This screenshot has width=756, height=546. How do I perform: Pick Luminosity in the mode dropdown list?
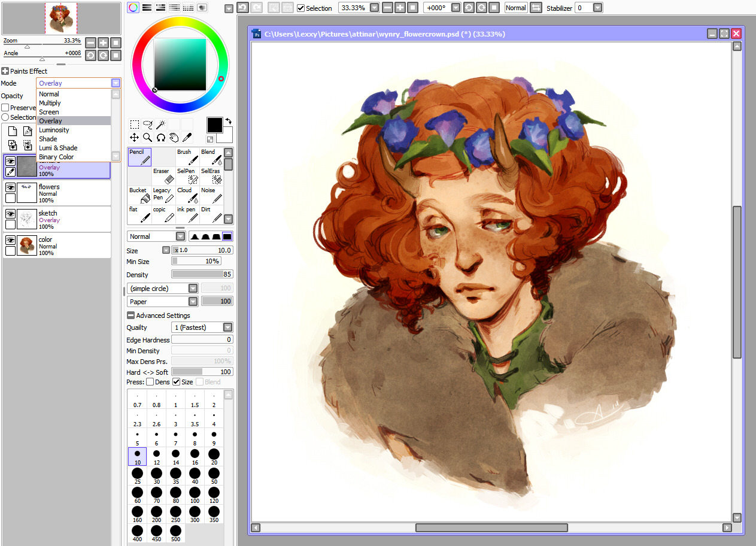coord(54,130)
